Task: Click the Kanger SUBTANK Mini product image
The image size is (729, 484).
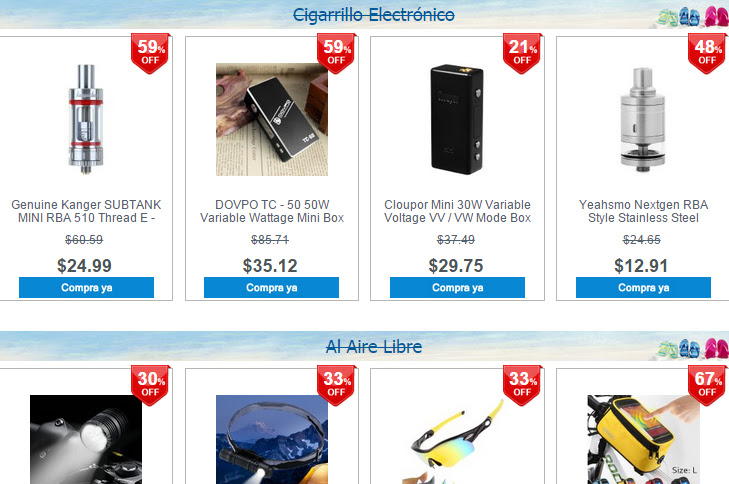Action: pyautogui.click(x=86, y=119)
